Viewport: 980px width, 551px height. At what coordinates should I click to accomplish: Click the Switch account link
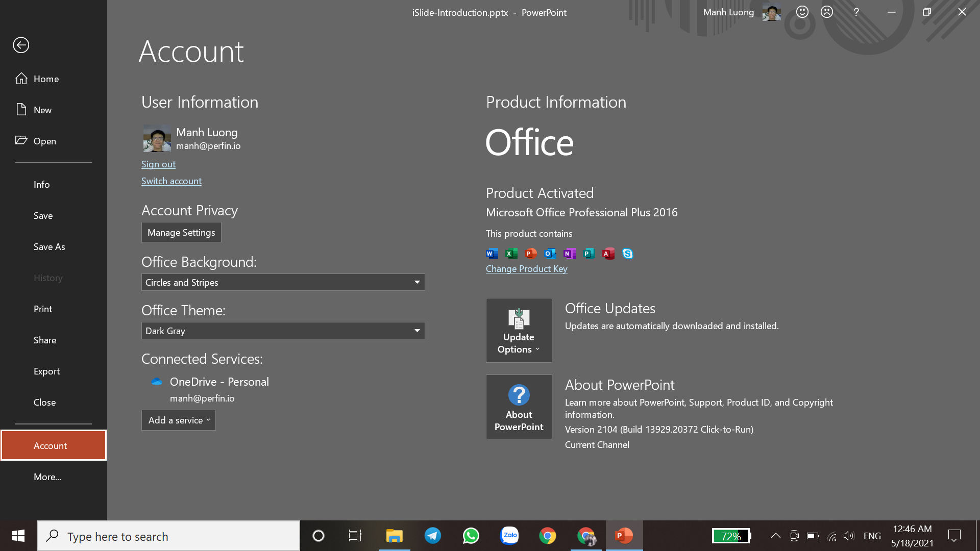pyautogui.click(x=171, y=181)
